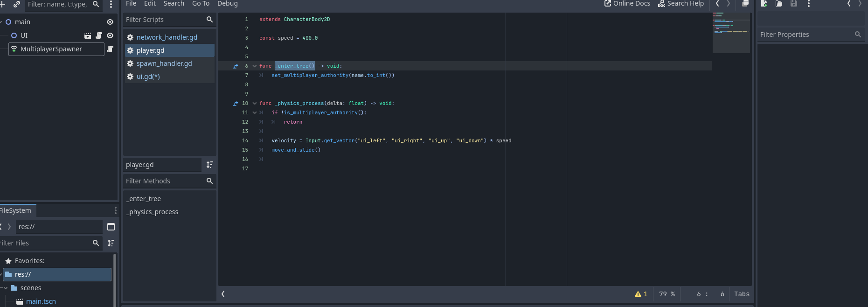The width and height of the screenshot is (868, 307).
Task: Click the UI node's open-scene clapperboard icon
Action: coord(88,35)
